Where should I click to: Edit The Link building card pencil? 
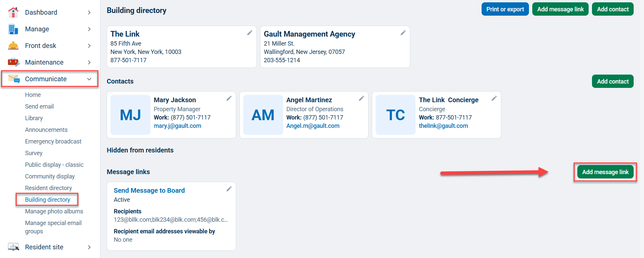249,33
